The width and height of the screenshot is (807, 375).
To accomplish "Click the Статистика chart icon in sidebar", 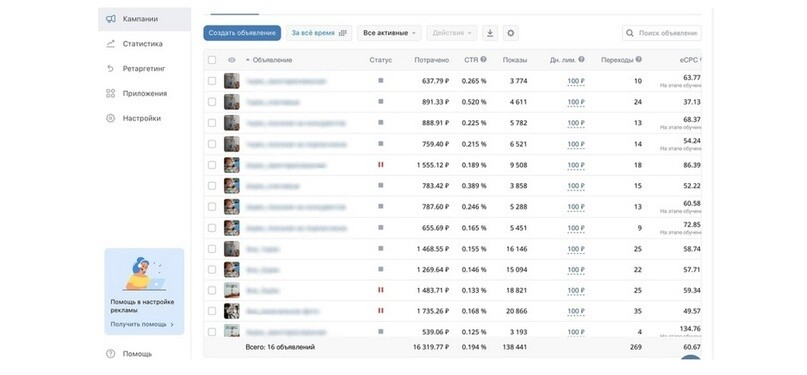I will (x=111, y=44).
